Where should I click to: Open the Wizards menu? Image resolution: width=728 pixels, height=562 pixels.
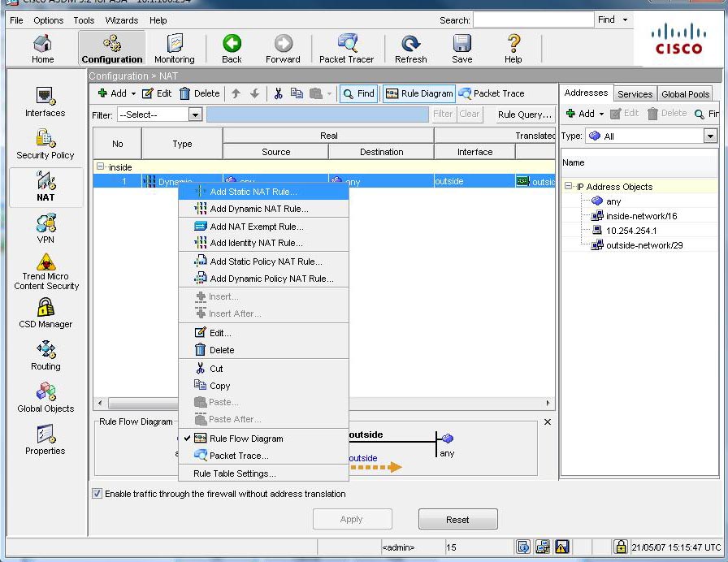[x=122, y=20]
